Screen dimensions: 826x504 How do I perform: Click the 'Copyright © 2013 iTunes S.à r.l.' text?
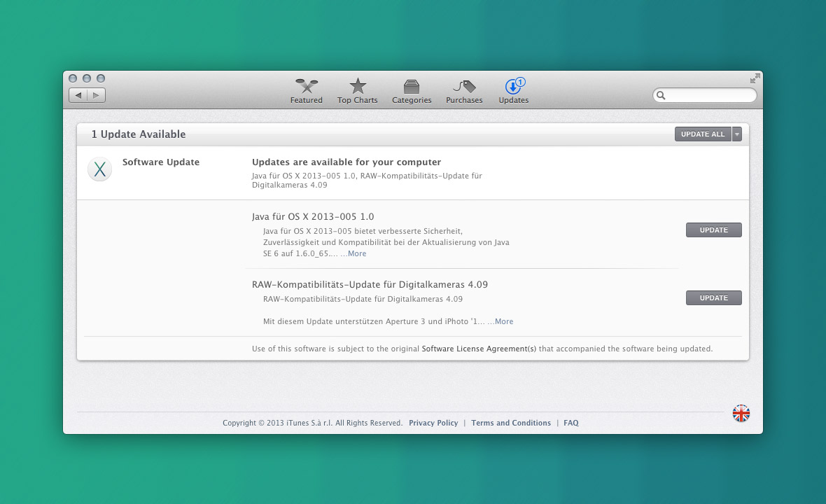click(x=278, y=423)
